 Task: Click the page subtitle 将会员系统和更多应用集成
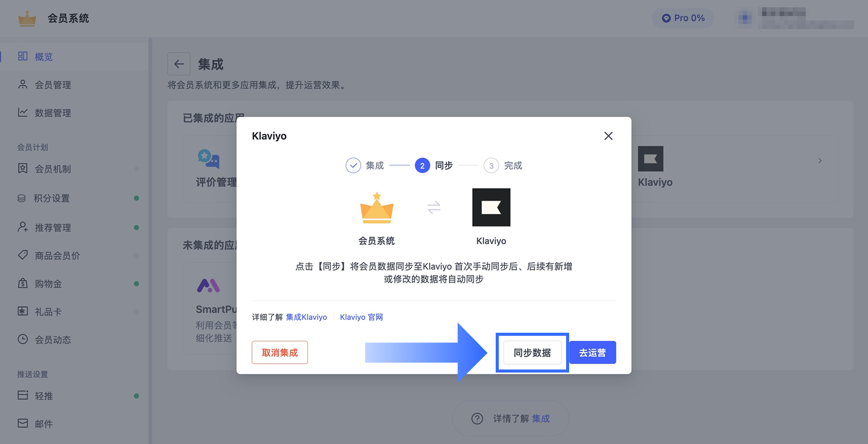(x=258, y=85)
